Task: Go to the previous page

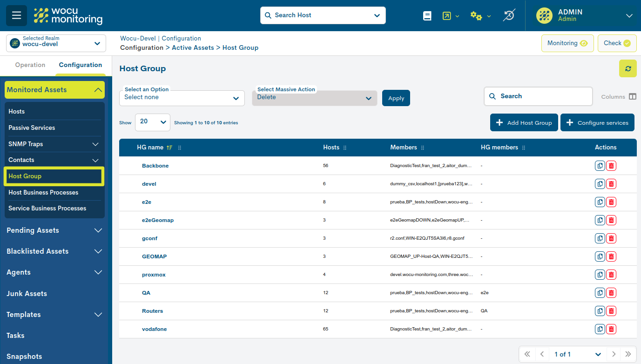Action: [542, 354]
